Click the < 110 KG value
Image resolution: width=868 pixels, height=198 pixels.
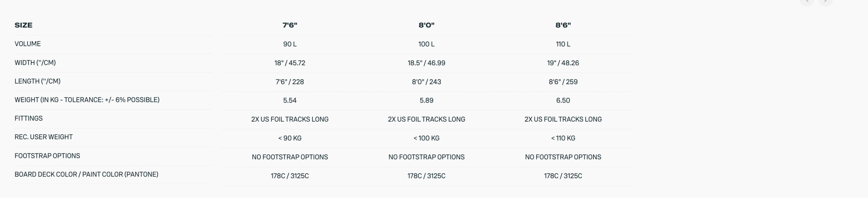(563, 138)
